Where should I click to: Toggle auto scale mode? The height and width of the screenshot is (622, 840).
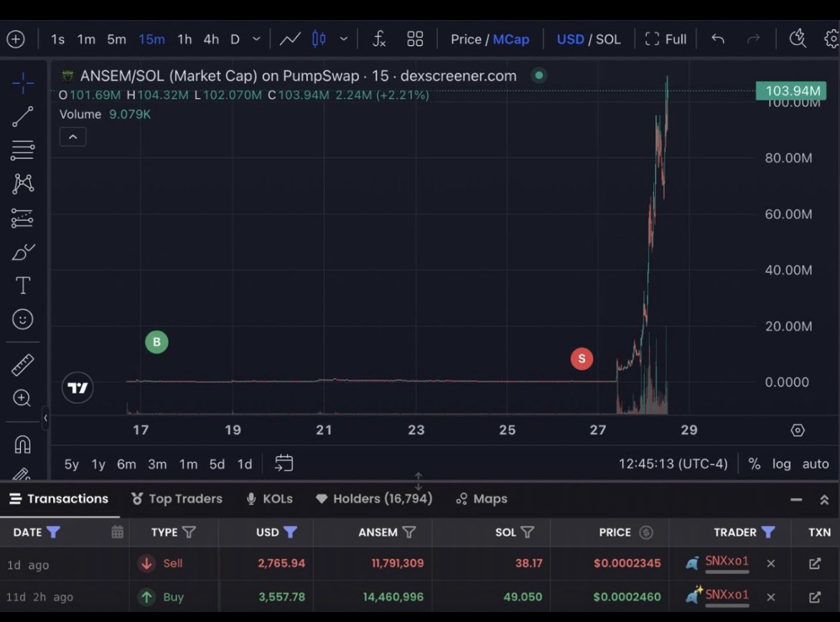coord(816,463)
